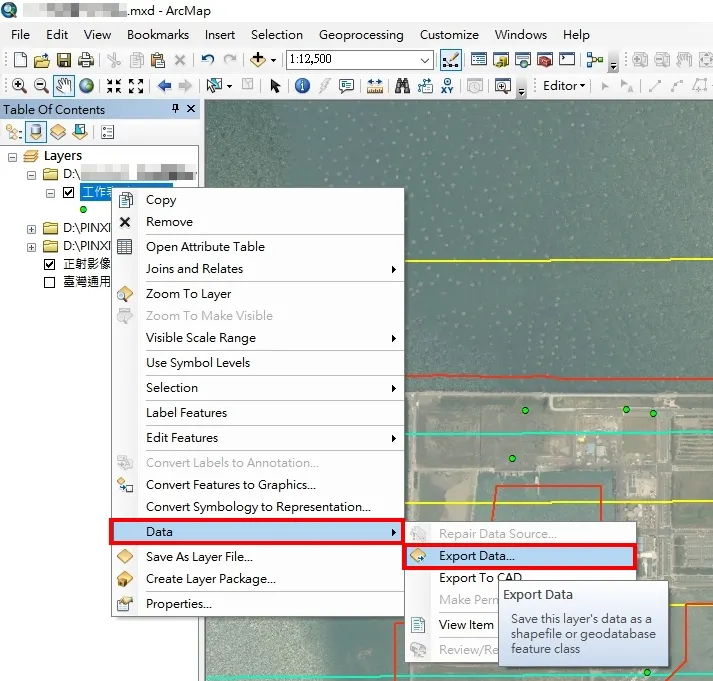Click Open Attribute Table in context menu
The height and width of the screenshot is (681, 713).
click(x=205, y=246)
